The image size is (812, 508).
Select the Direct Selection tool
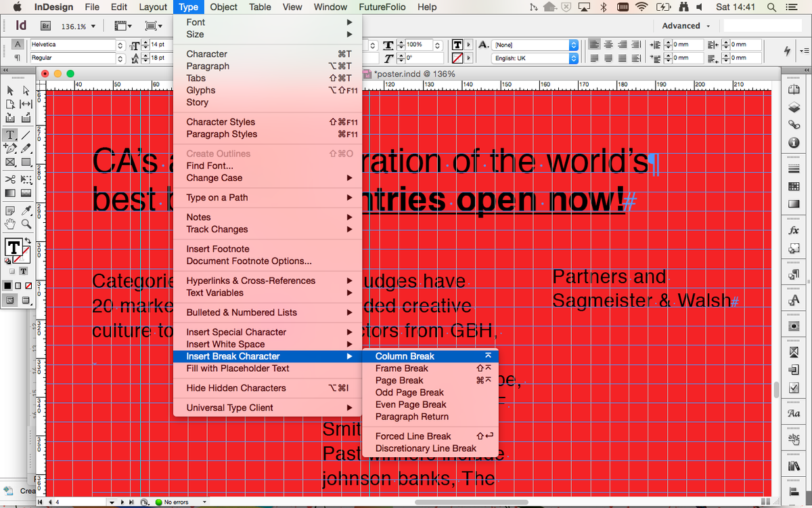(x=26, y=89)
